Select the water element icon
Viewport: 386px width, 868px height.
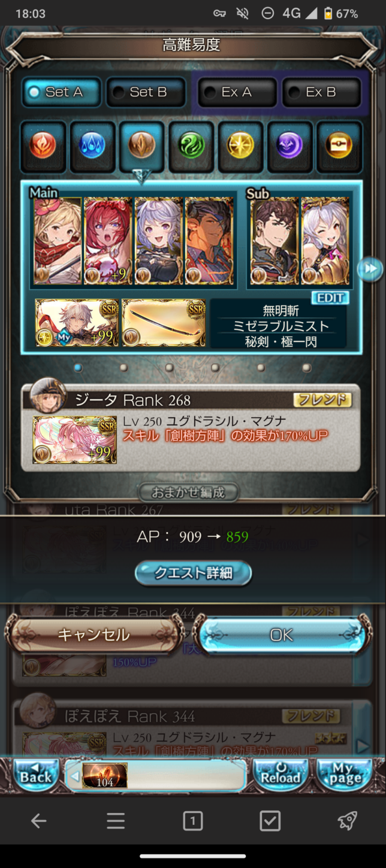(92, 145)
